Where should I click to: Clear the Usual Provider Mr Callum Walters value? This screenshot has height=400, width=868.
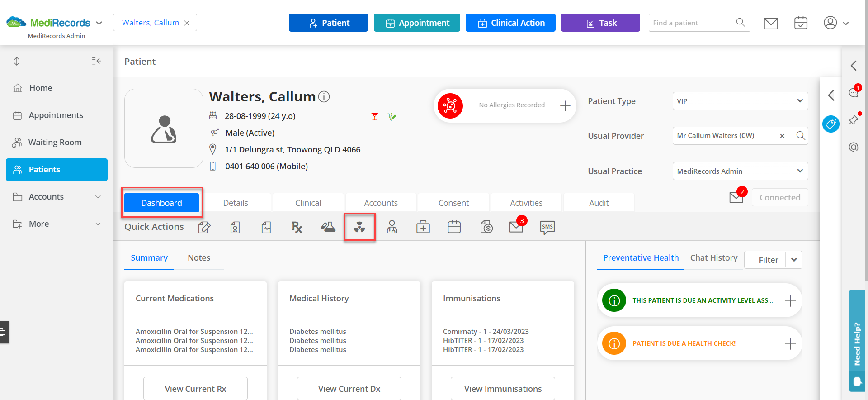point(782,136)
